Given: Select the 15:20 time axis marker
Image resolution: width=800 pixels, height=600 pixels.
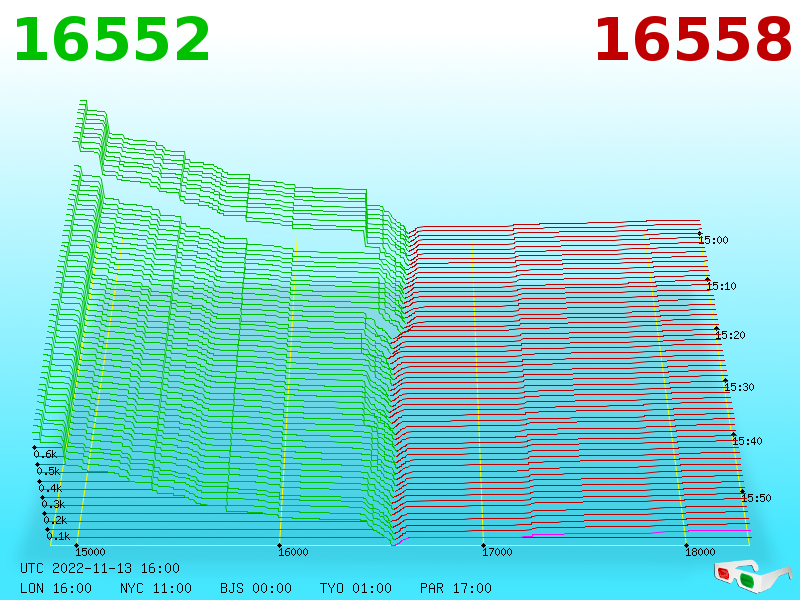Looking at the screenshot, I should click(730, 335).
